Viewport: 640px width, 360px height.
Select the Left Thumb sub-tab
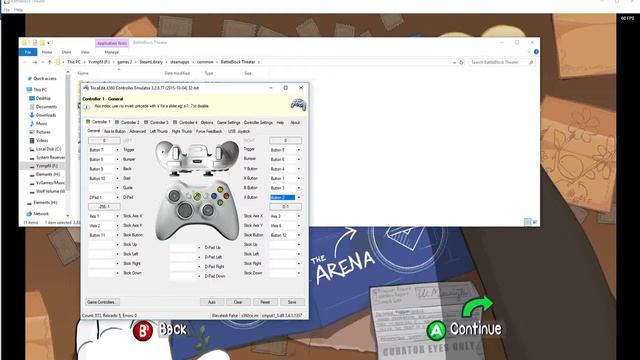coord(159,131)
